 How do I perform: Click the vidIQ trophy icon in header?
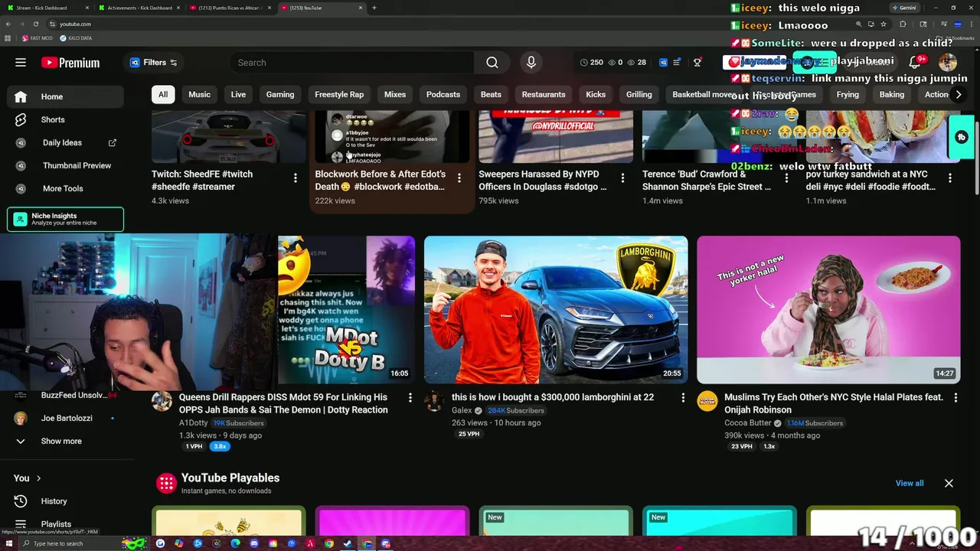[697, 63]
